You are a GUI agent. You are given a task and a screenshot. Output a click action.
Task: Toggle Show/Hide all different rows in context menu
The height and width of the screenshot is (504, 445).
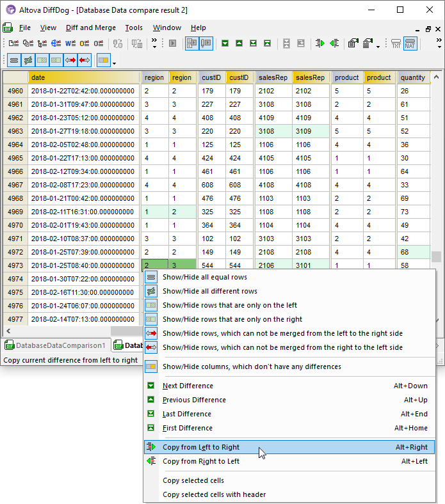coord(210,291)
